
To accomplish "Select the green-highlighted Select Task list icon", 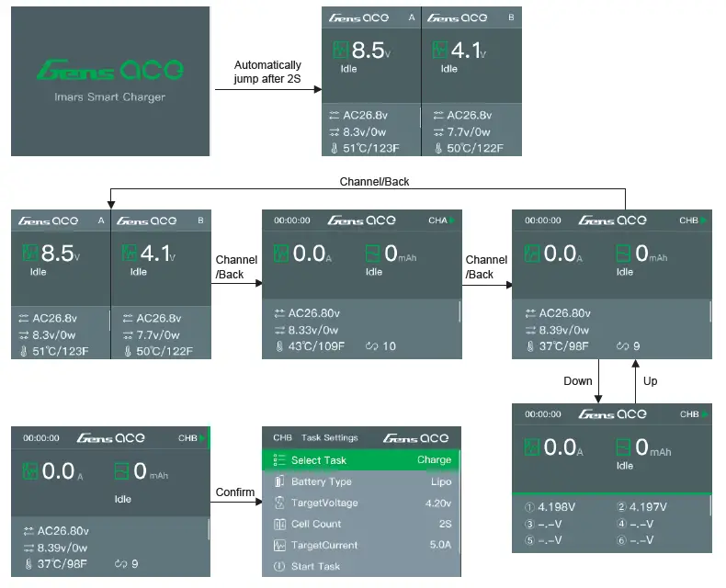I will tap(279, 460).
